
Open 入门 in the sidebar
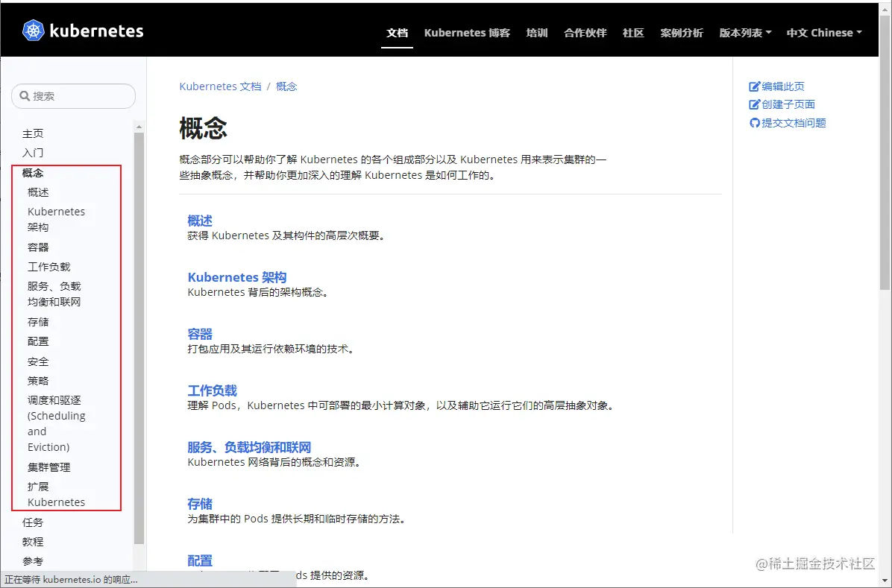pyautogui.click(x=32, y=153)
